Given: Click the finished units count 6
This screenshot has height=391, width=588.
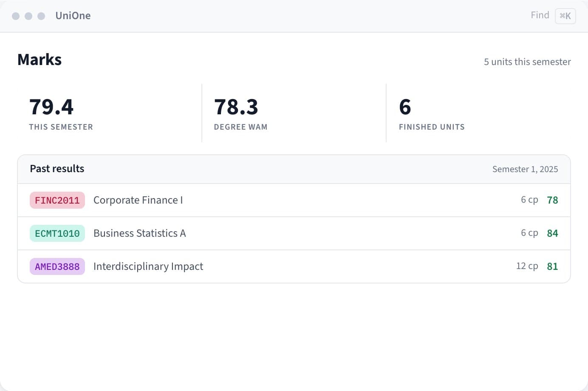Looking at the screenshot, I should pyautogui.click(x=405, y=107).
